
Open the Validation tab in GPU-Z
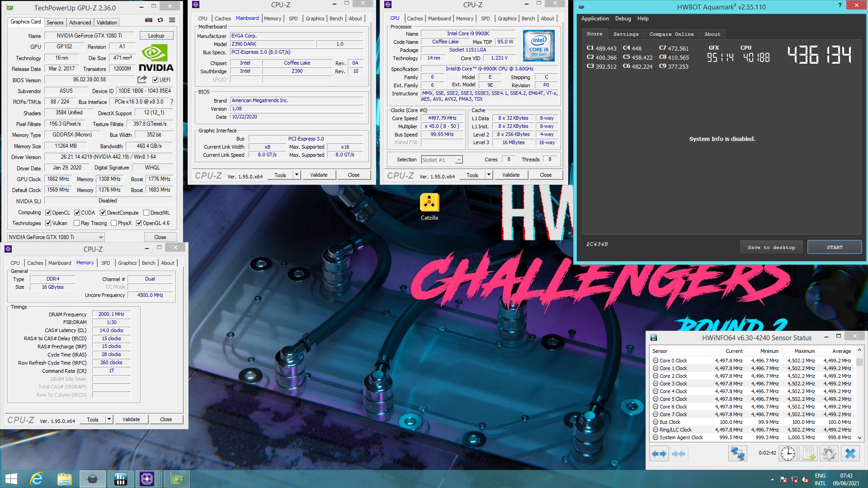click(x=107, y=23)
